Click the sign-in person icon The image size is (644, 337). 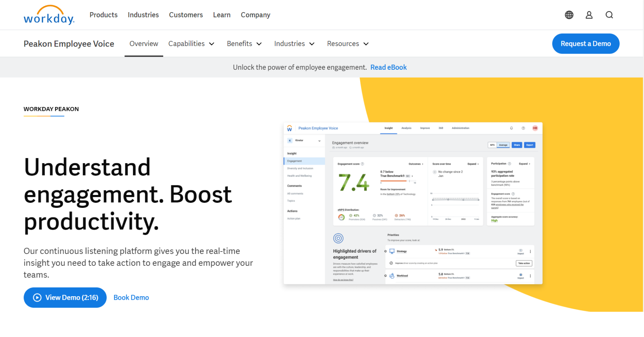coord(589,15)
